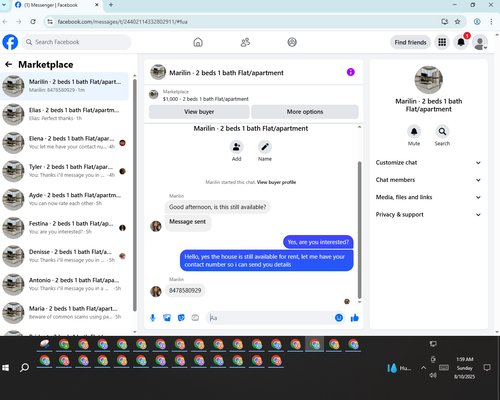This screenshot has width=500, height=400.
Task: Open the purple conversation information icon
Action: click(x=351, y=72)
